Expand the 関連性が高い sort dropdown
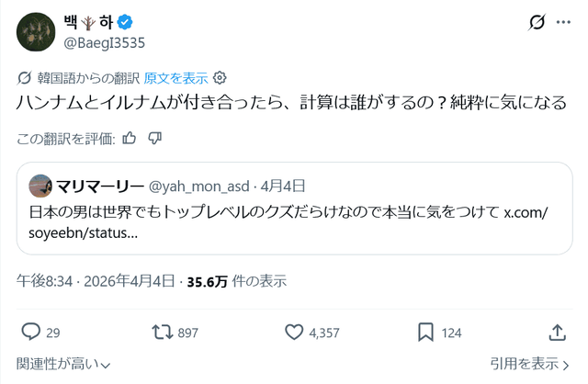This screenshot has height=384, width=588. pos(63,364)
